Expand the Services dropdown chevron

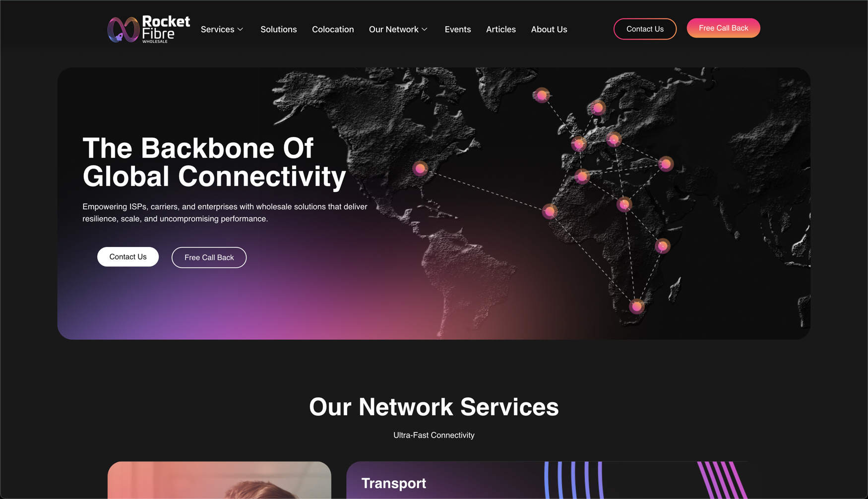241,29
